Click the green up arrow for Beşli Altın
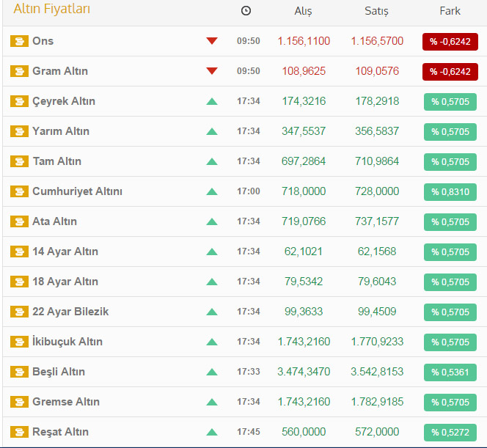This screenshot has width=487, height=448. click(212, 372)
